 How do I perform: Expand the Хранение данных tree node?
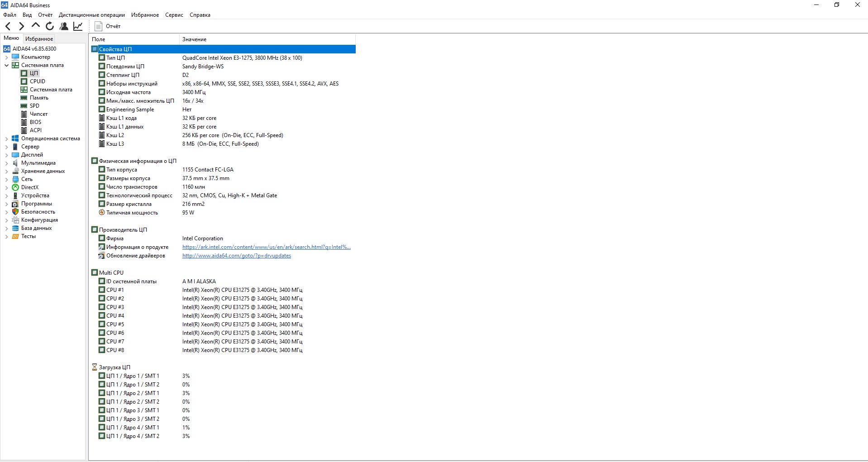[6, 171]
